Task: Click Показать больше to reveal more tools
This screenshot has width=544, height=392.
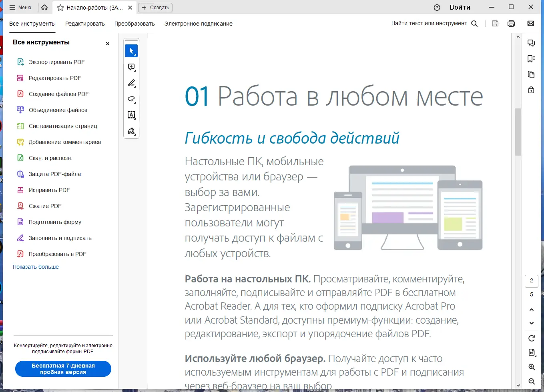Action: point(36,267)
